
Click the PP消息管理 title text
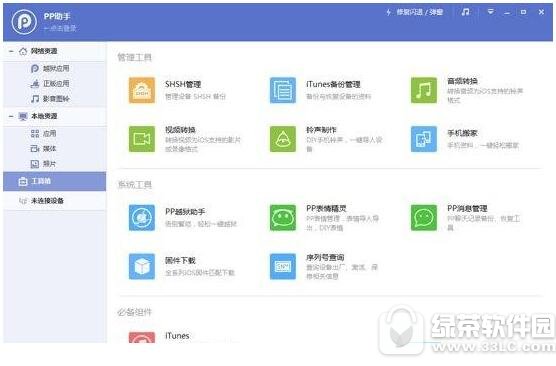pyautogui.click(x=467, y=208)
